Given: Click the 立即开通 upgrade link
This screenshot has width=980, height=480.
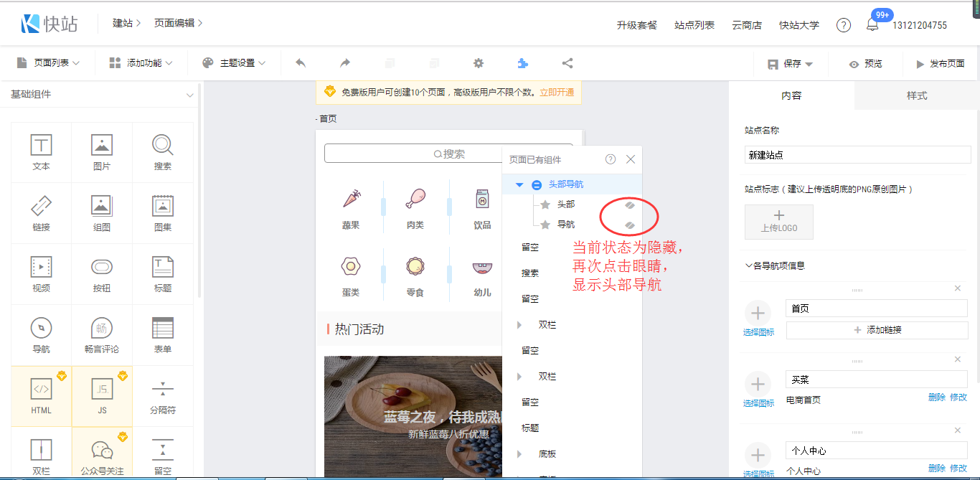Looking at the screenshot, I should click(557, 93).
